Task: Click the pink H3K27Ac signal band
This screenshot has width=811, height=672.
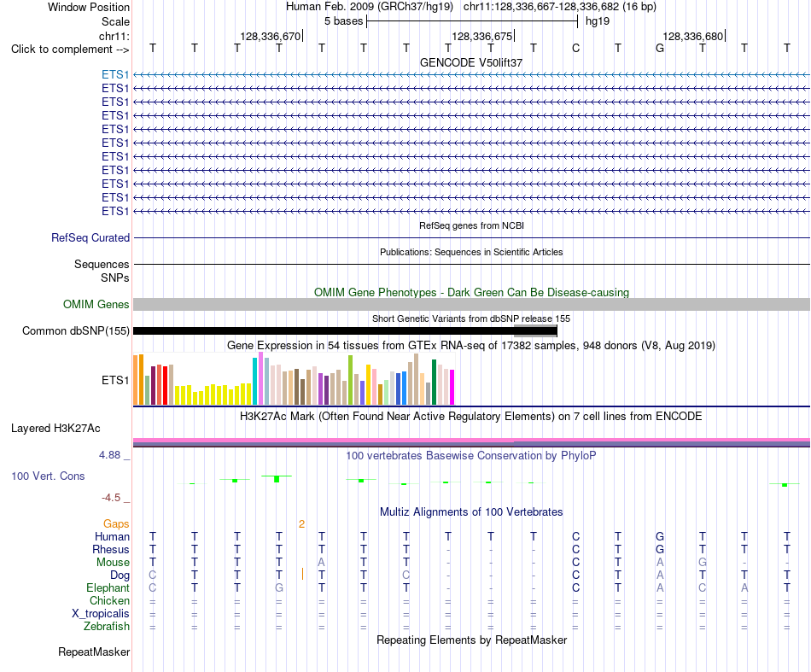Action: pos(471,441)
